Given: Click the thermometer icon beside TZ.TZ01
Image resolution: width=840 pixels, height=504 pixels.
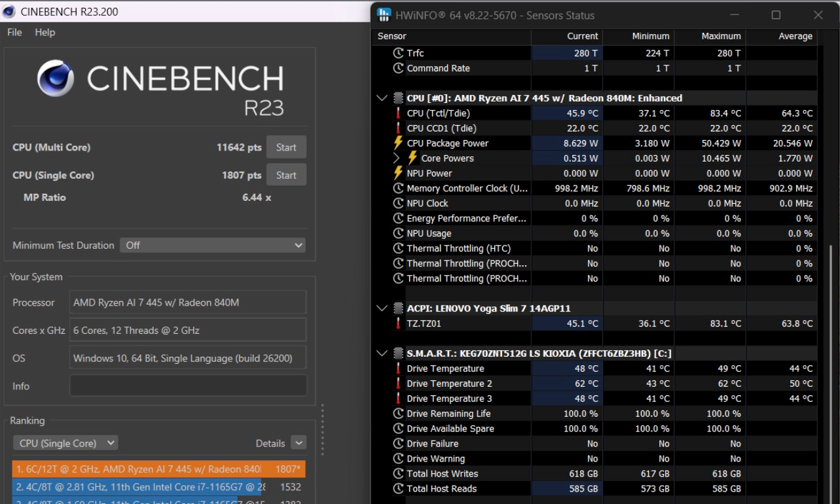Looking at the screenshot, I should 398,323.
